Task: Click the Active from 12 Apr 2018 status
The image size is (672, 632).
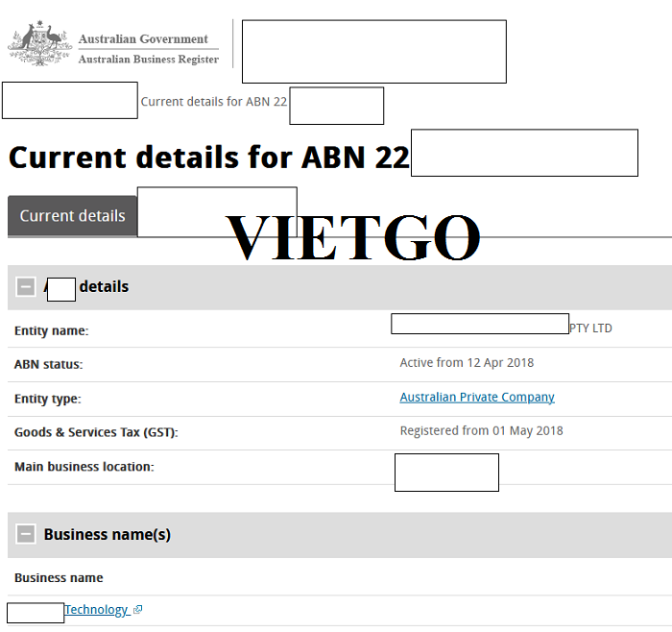Action: point(467,363)
